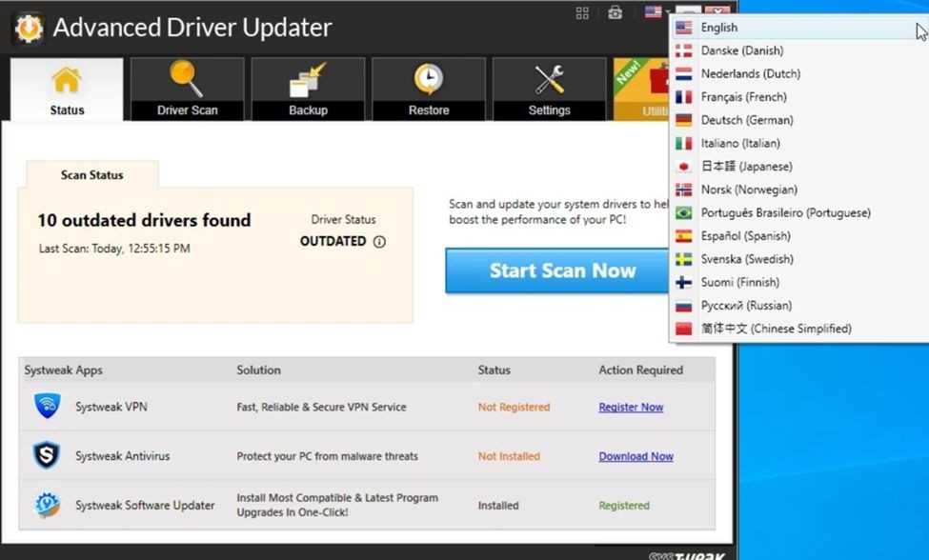
Task: Select English in the language list
Action: point(718,28)
